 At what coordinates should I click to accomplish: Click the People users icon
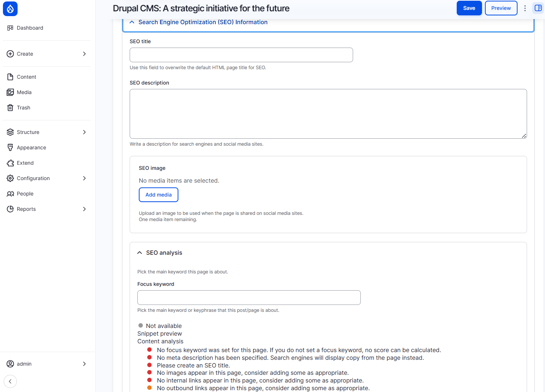(10, 194)
